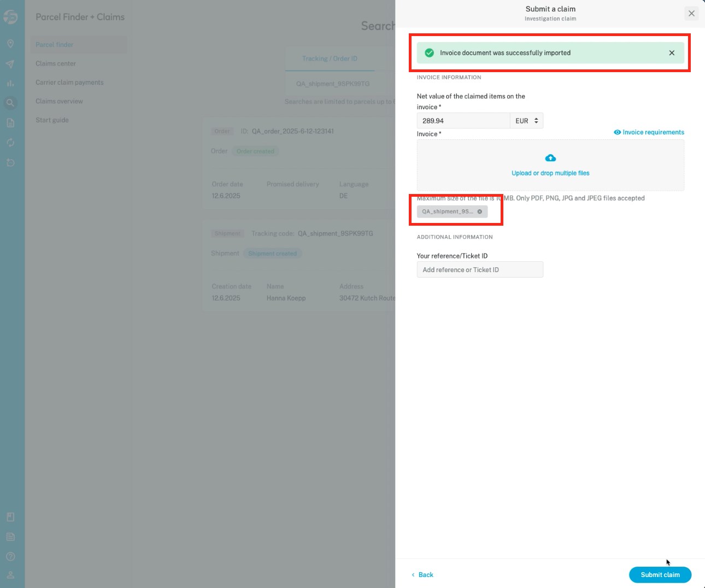Open the user account sidebar icon
This screenshot has width=705, height=588.
[10, 575]
